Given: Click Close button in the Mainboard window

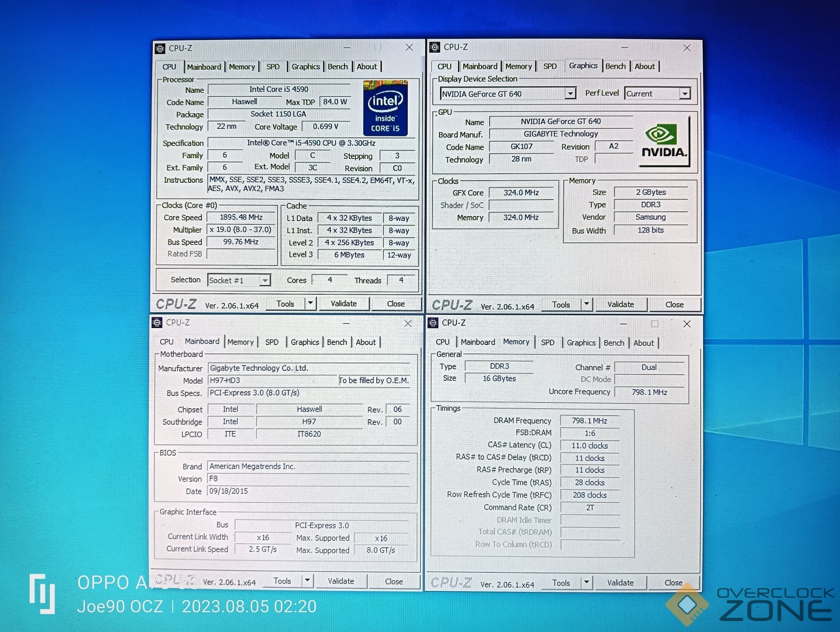Looking at the screenshot, I should (394, 582).
